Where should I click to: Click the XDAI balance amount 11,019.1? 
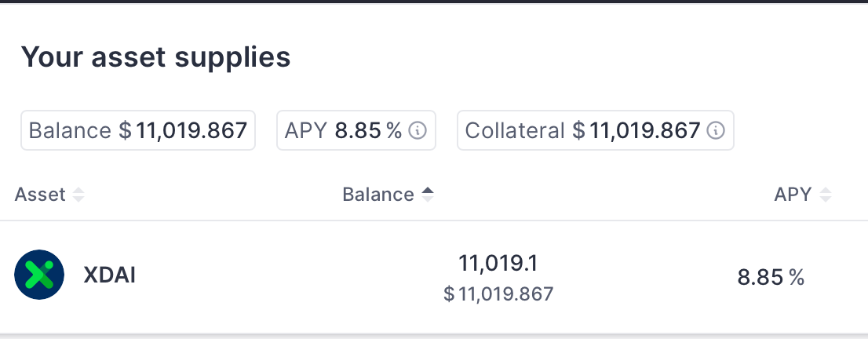(498, 262)
